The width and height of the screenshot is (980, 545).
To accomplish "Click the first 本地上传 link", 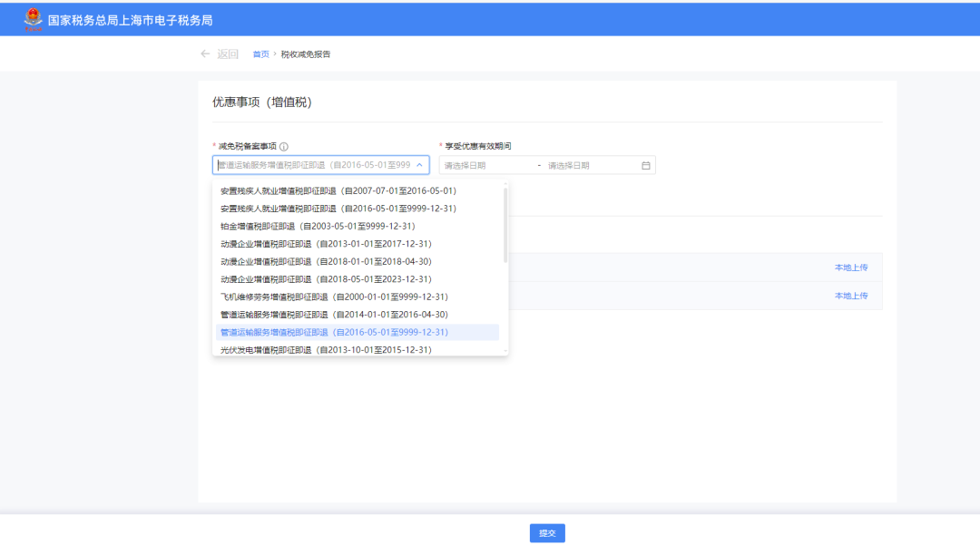I will coord(851,268).
